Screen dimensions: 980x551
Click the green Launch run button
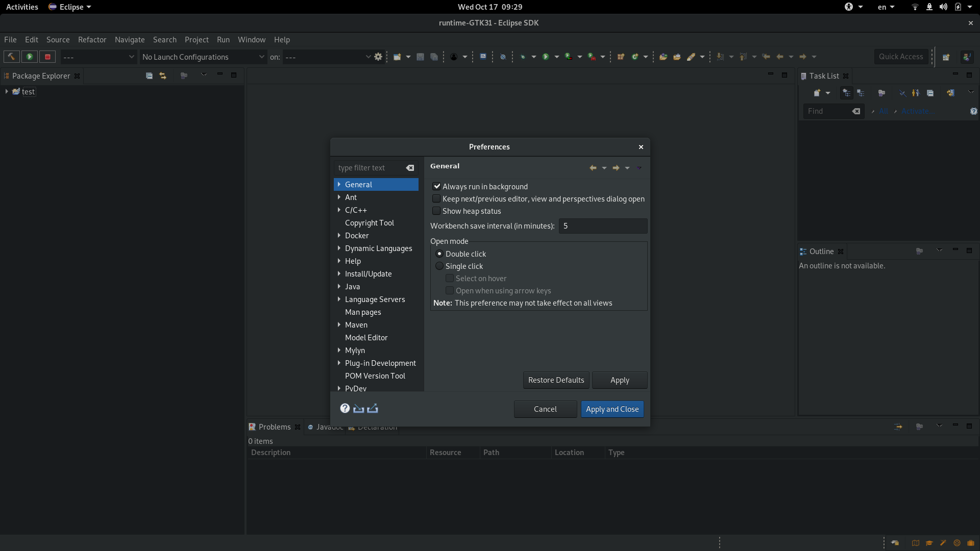30,57
